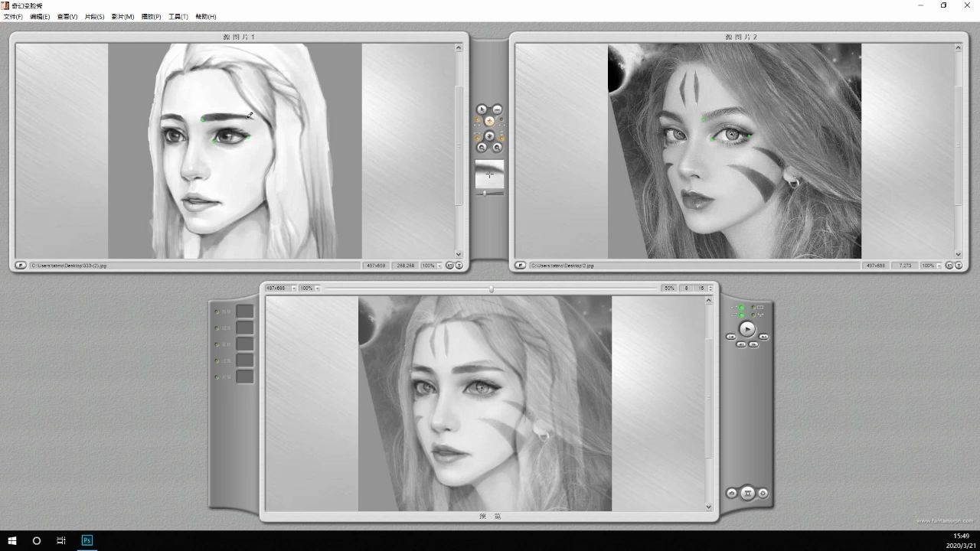Open the 播放(P) menu
Viewport: 980px width, 551px height.
[x=152, y=17]
